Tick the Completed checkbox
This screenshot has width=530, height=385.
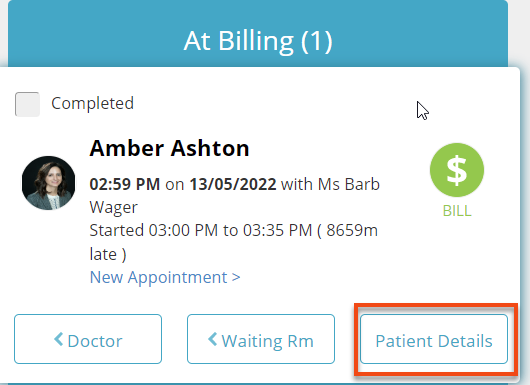pyautogui.click(x=27, y=104)
